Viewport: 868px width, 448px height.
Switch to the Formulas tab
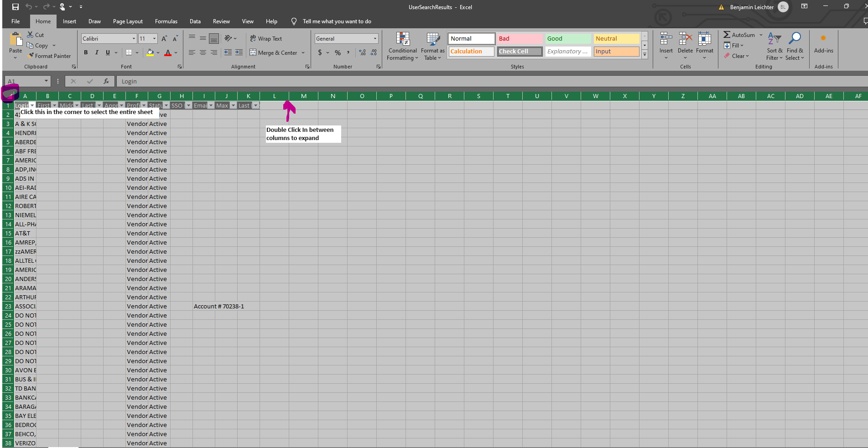[x=166, y=21]
